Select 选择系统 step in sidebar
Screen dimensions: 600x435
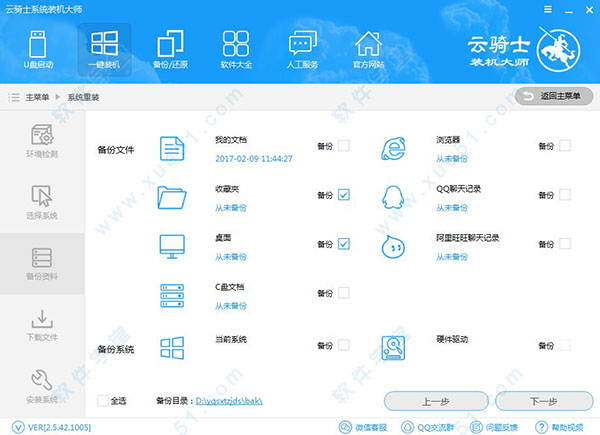42,202
